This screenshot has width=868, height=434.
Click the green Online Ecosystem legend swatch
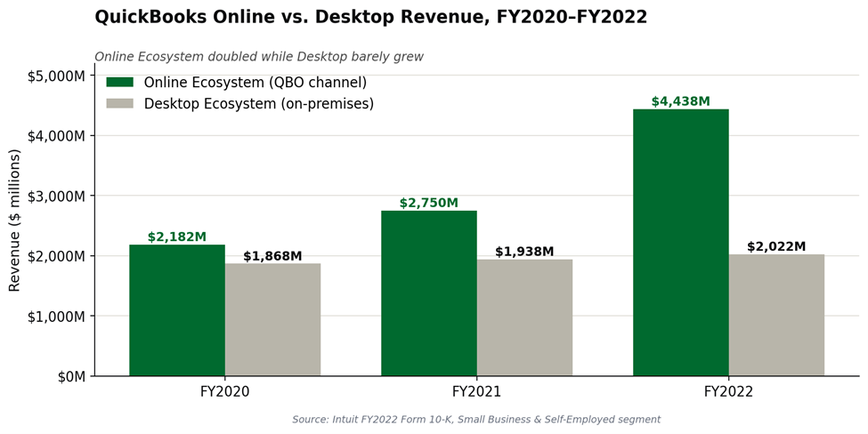coord(120,83)
